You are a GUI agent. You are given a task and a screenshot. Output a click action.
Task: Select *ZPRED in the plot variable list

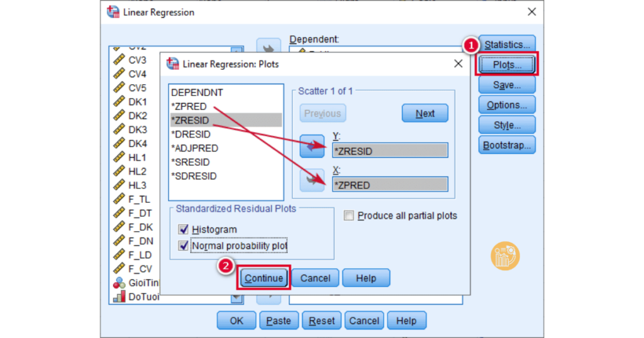(x=189, y=106)
